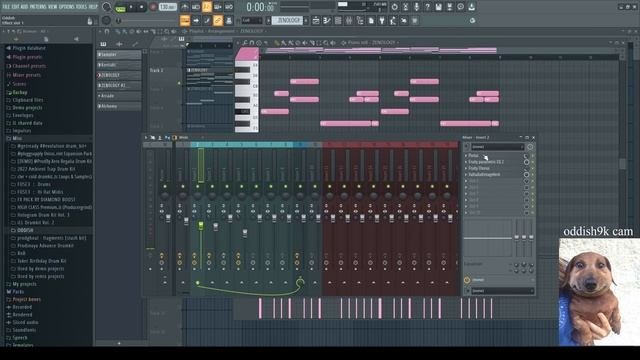Toggle blend recording icon
The image size is (640, 360).
218,7
